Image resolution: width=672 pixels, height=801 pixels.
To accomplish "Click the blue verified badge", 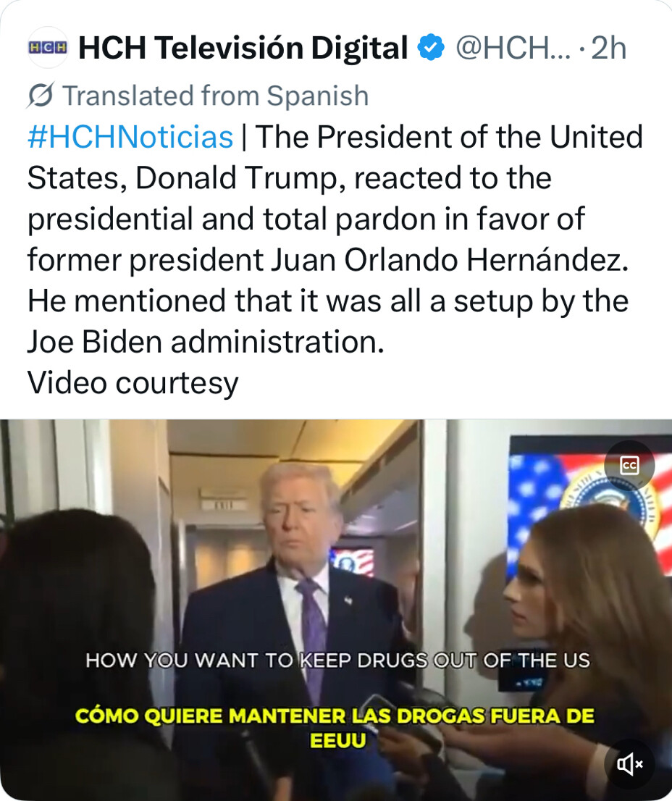I will coord(430,48).
